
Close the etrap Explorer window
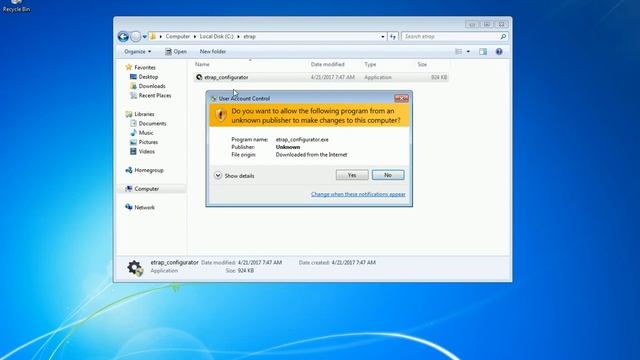click(502, 24)
